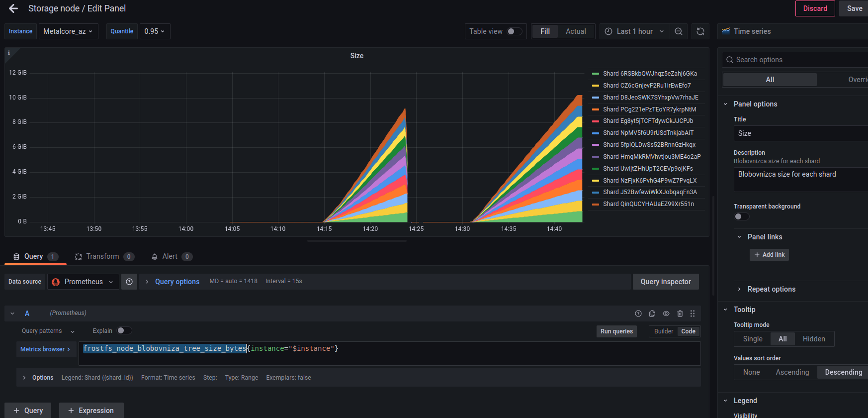Click the Transform tab icon
Image resolution: width=868 pixels, height=418 pixels.
(79, 257)
